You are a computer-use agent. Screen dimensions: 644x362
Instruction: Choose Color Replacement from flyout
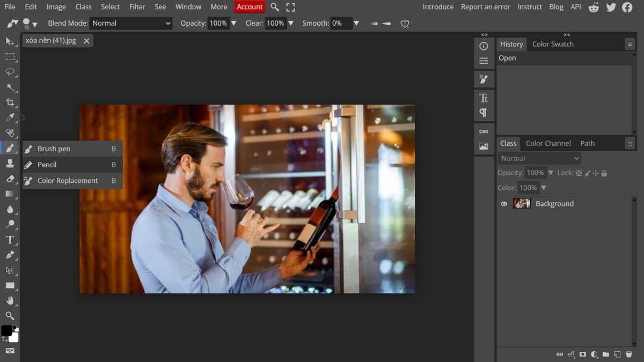point(72,181)
